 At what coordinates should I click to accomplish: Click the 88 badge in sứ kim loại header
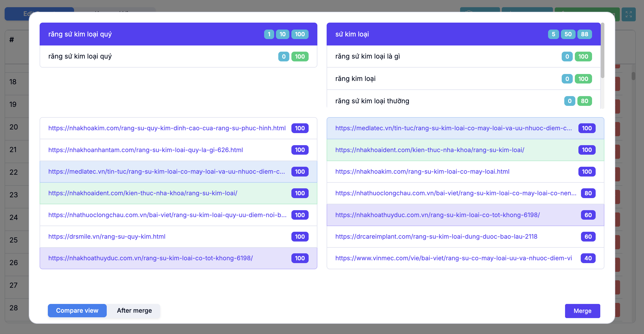click(585, 34)
